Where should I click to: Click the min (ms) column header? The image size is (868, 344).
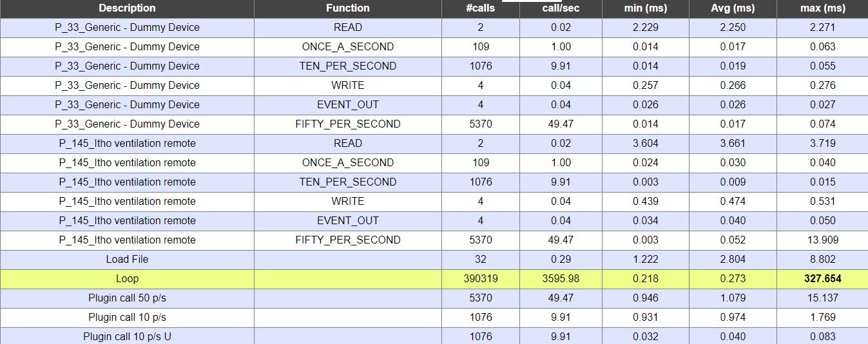646,8
